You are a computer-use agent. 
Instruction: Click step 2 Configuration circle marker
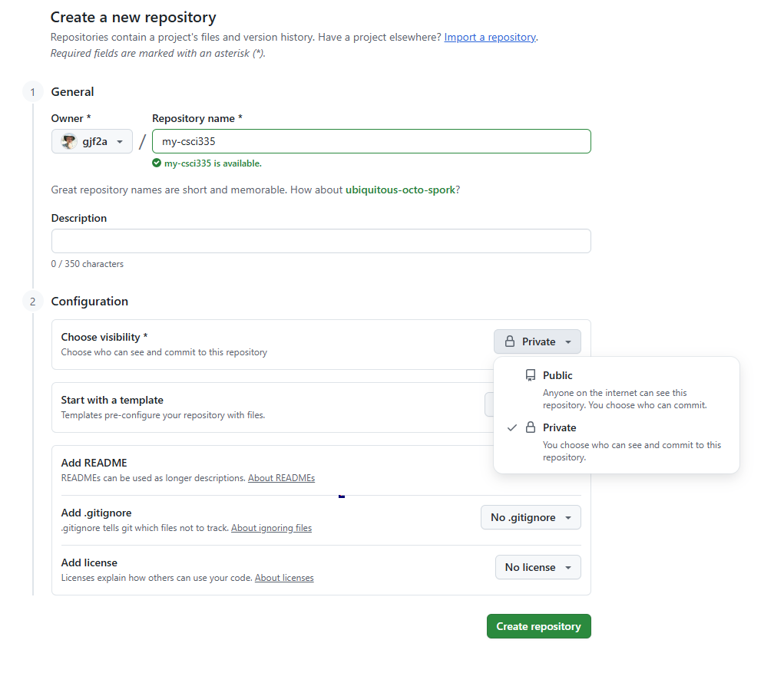tap(33, 302)
